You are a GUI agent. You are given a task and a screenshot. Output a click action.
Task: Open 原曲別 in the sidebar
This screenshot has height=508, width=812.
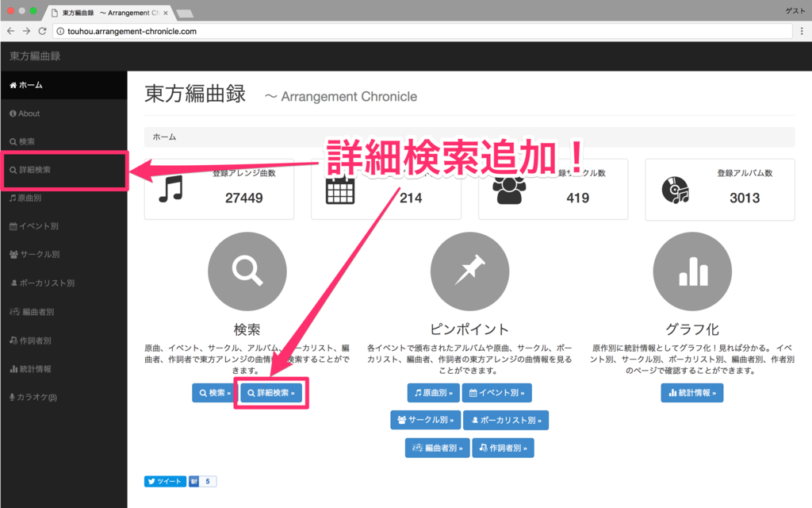(x=63, y=198)
